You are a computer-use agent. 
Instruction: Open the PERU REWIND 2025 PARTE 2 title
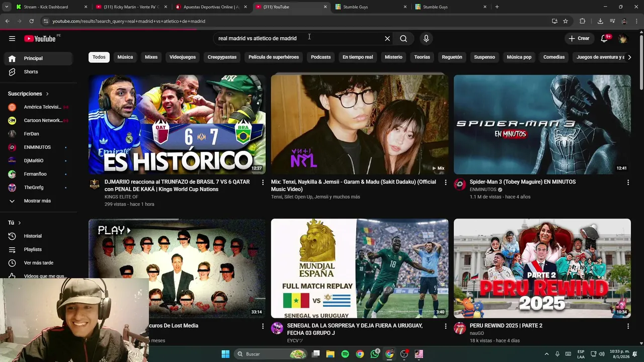tap(506, 326)
